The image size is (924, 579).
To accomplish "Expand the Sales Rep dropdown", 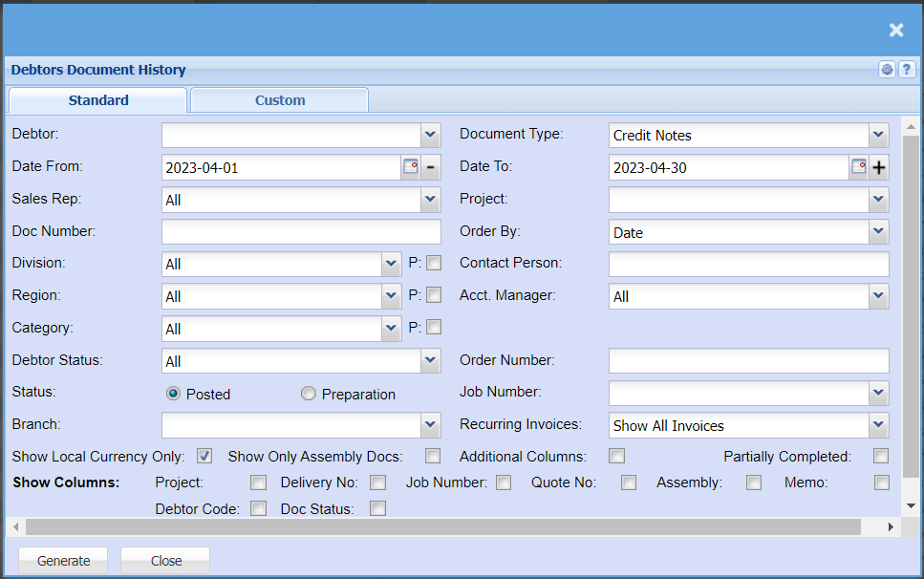I will pyautogui.click(x=431, y=200).
